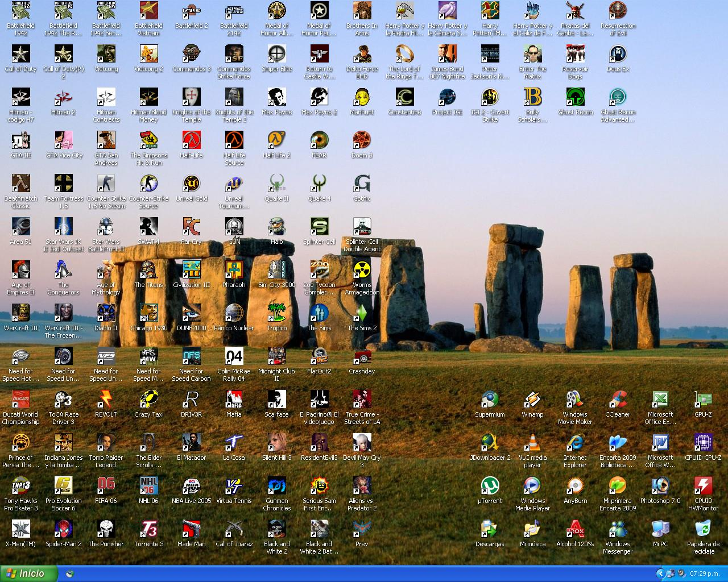The height and width of the screenshot is (582, 728).
Task: Select the Manhunt desktop icon
Action: pyautogui.click(x=362, y=102)
